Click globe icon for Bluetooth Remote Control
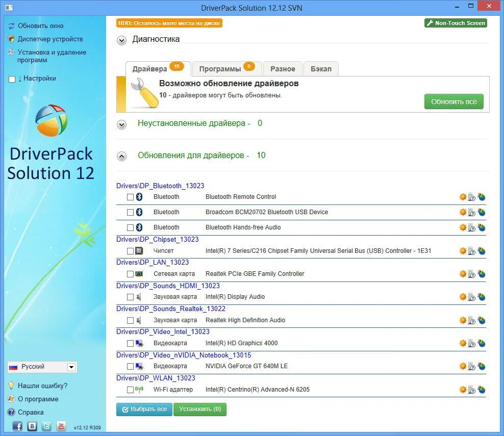 pyautogui.click(x=481, y=197)
